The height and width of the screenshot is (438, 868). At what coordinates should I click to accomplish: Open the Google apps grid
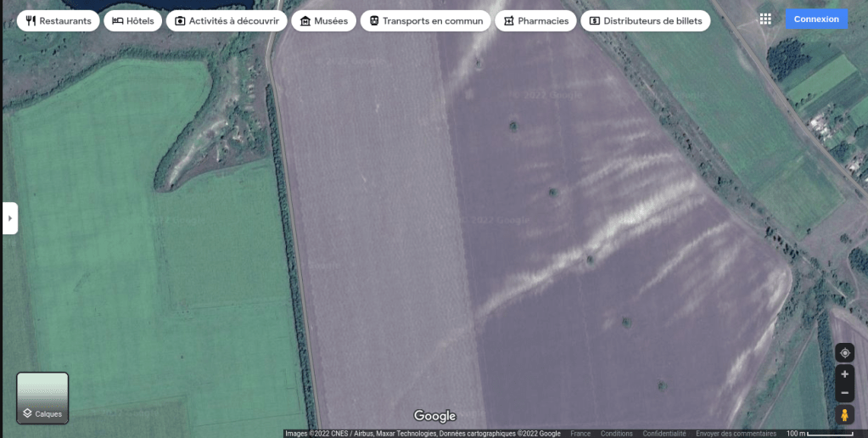click(x=765, y=19)
